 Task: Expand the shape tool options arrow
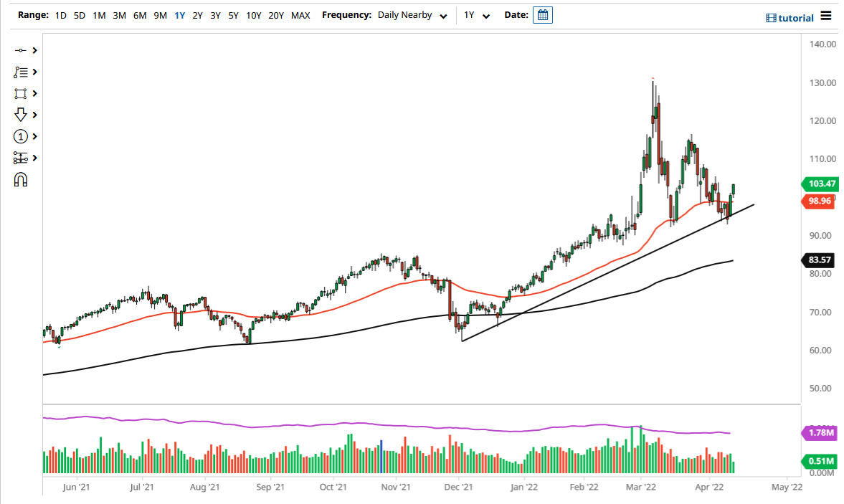[35, 94]
